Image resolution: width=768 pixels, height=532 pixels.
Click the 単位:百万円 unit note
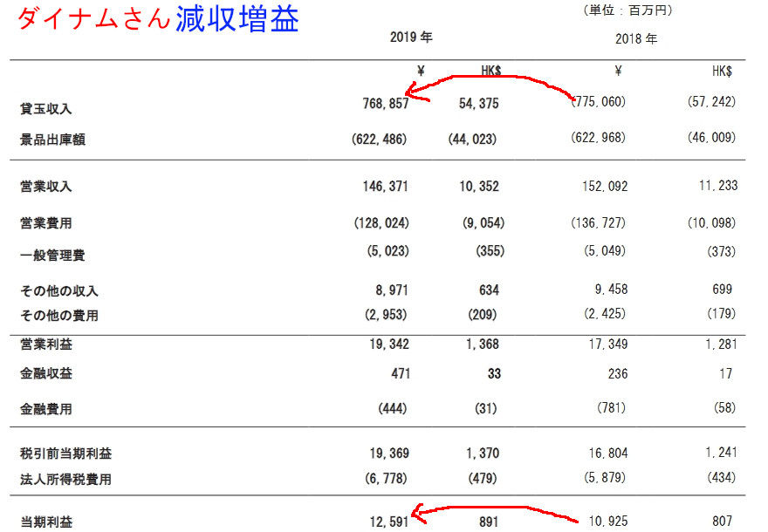(627, 10)
